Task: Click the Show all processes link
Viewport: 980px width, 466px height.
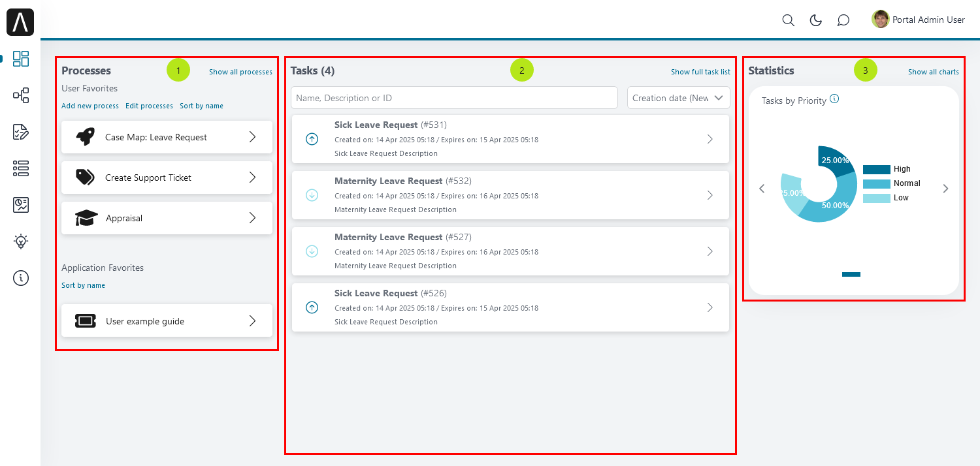Action: coord(240,72)
